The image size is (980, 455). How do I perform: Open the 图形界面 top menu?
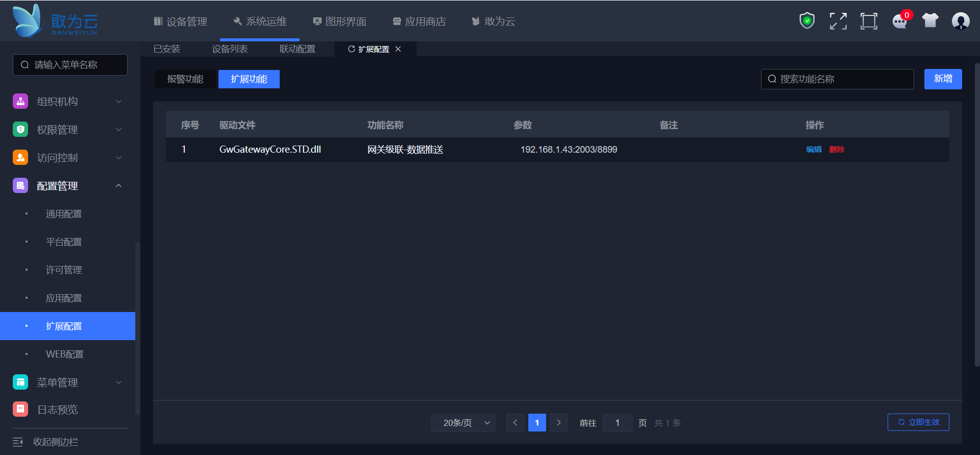click(339, 21)
